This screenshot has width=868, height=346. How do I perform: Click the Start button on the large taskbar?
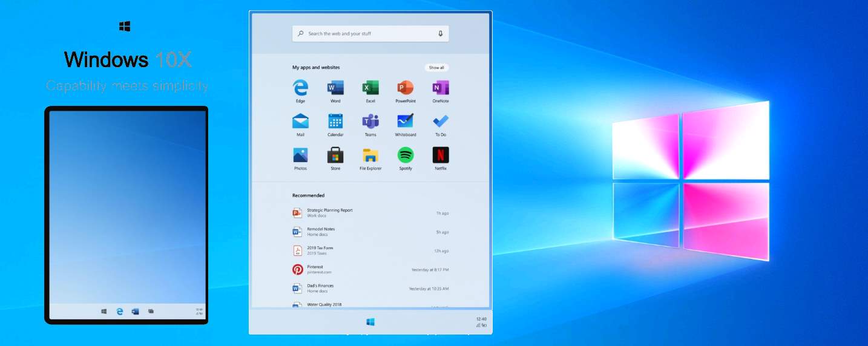370,322
